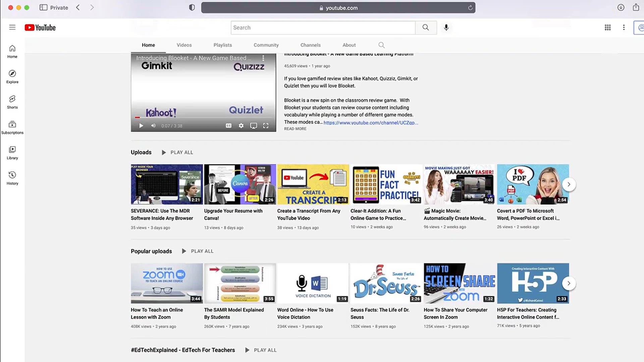
Task: Mute the featured video volume
Action: pyautogui.click(x=153, y=126)
